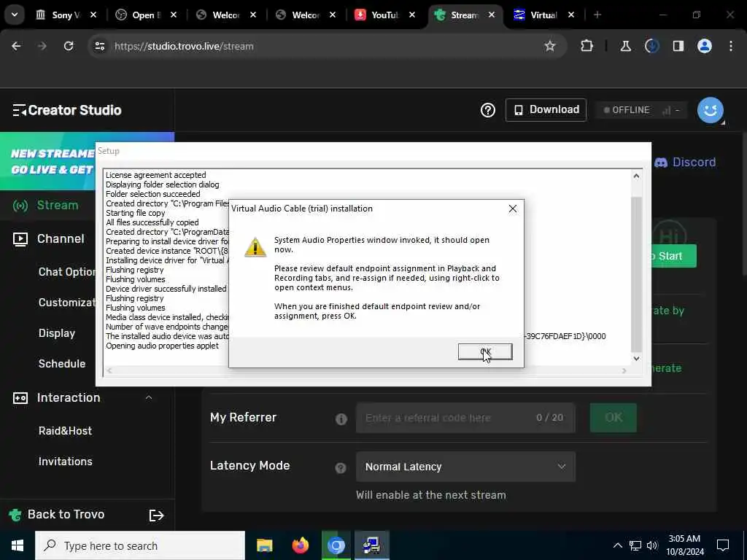Click the Download button in Creator Studio
Screen dimensions: 747x560
point(546,110)
